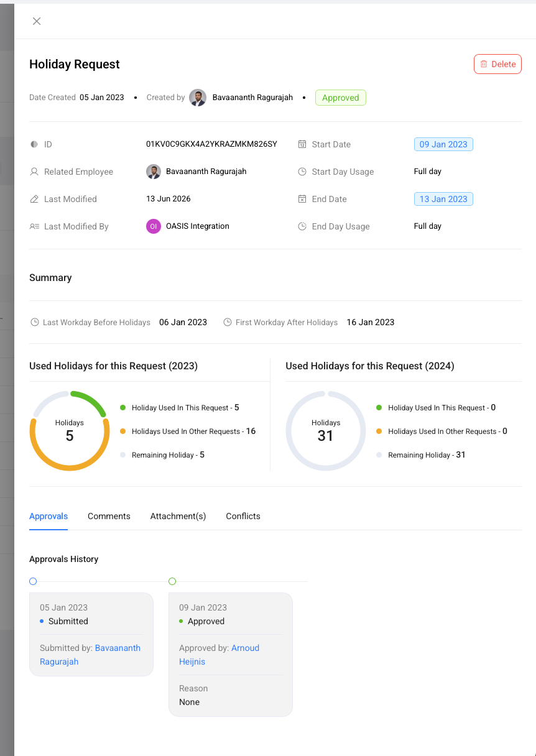Click the 2024 holidays donut chart
Viewport: 536px width, 756px height.
pos(326,431)
